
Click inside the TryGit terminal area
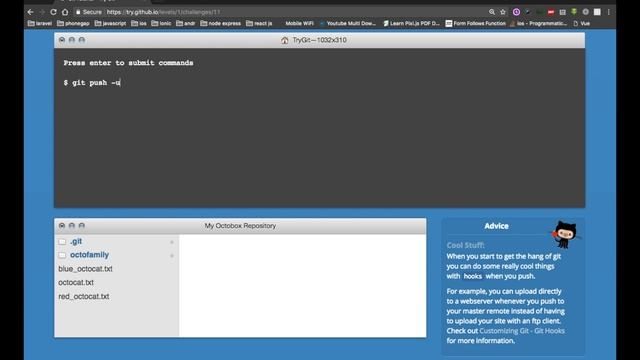pyautogui.click(x=319, y=128)
